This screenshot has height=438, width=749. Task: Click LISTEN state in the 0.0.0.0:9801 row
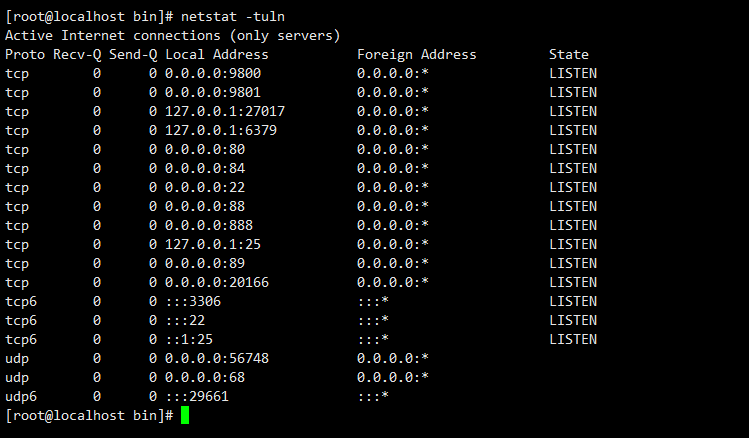pyautogui.click(x=572, y=93)
